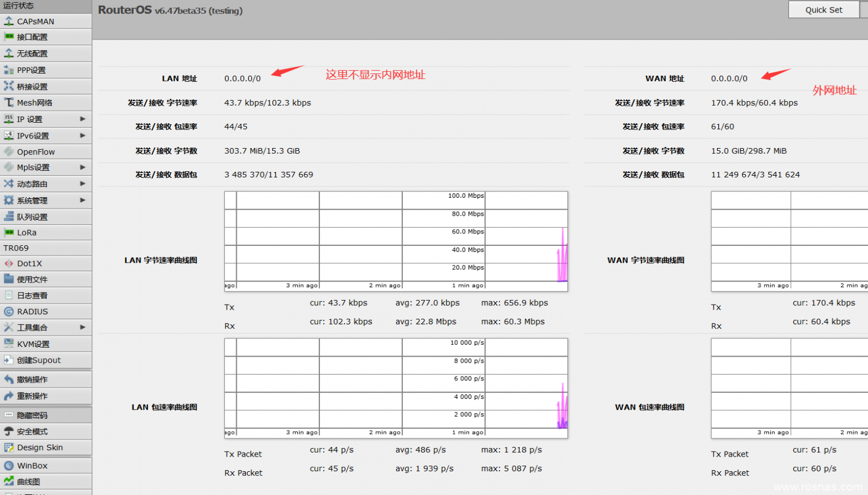Toggle the 隐藏密码 option
The height and width of the screenshot is (495, 868).
[x=32, y=415]
